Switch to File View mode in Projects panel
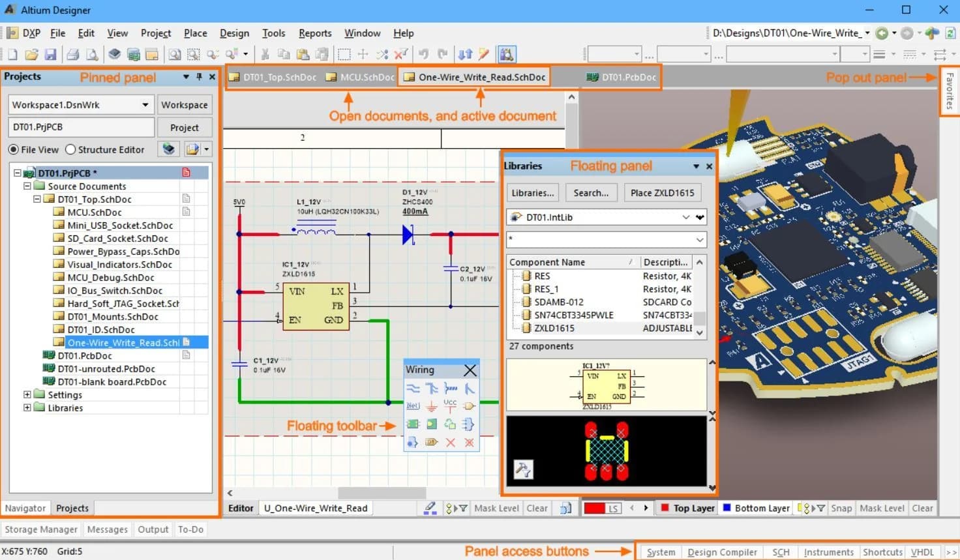This screenshot has width=960, height=560. (x=14, y=149)
